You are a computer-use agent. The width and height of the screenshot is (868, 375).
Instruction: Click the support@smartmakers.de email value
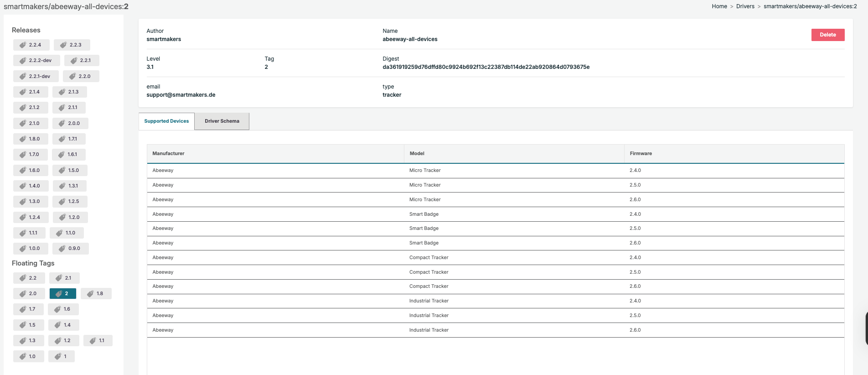tap(181, 95)
